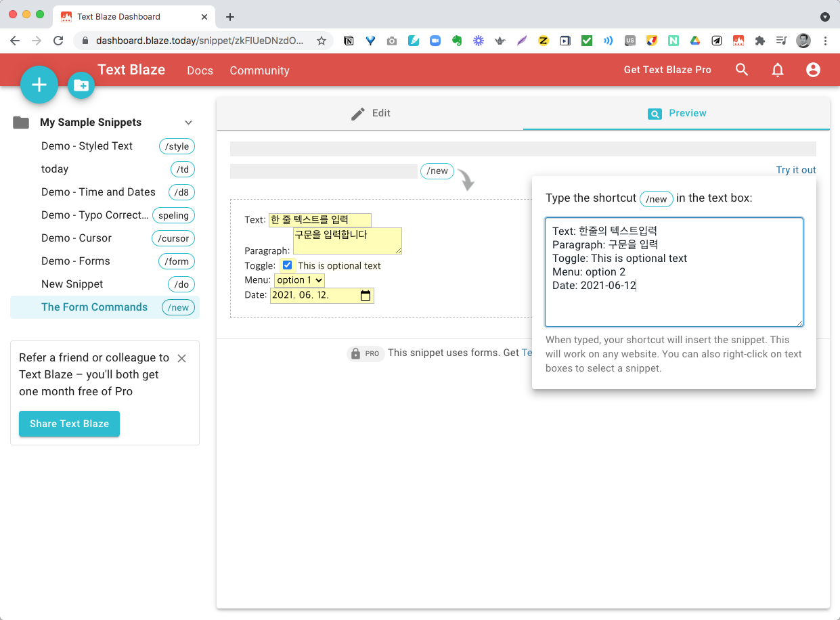840x620 pixels.
Task: Click the Paragraph text area
Action: click(347, 241)
